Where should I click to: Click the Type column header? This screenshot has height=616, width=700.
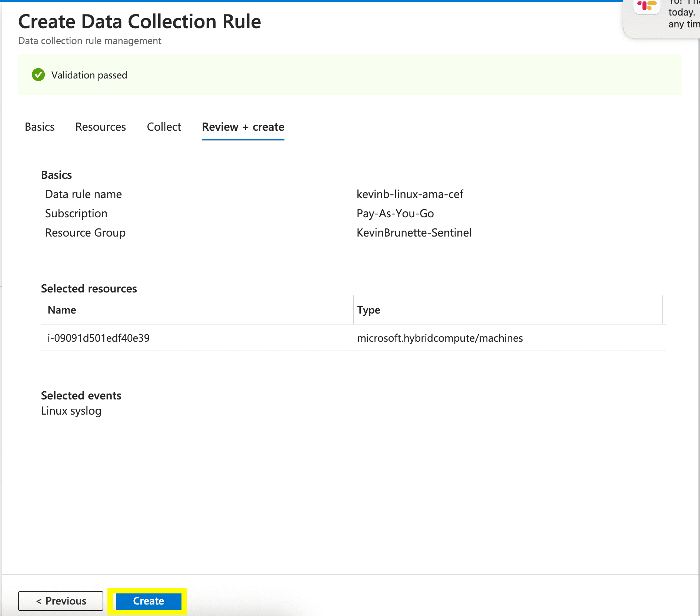click(x=369, y=310)
